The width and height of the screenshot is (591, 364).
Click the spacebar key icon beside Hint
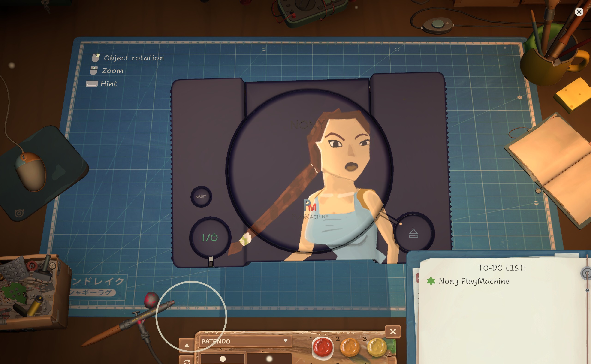tap(92, 84)
